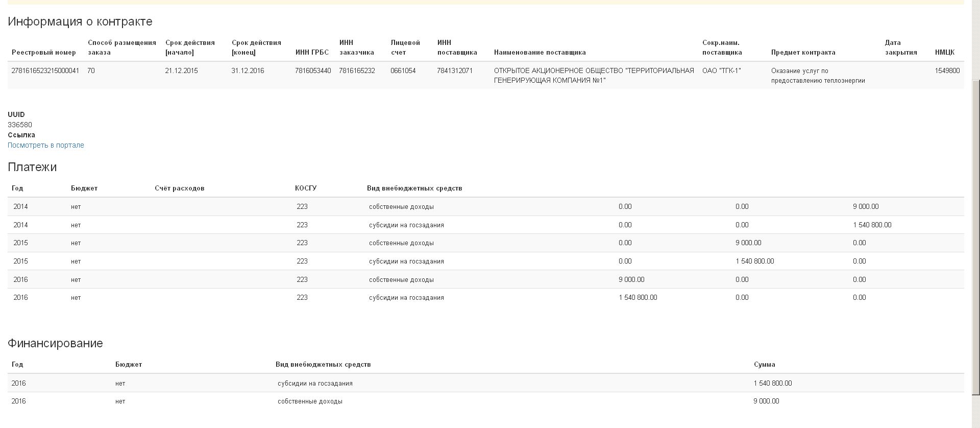
Task: Click the Финансирование section heading
Action: point(55,343)
